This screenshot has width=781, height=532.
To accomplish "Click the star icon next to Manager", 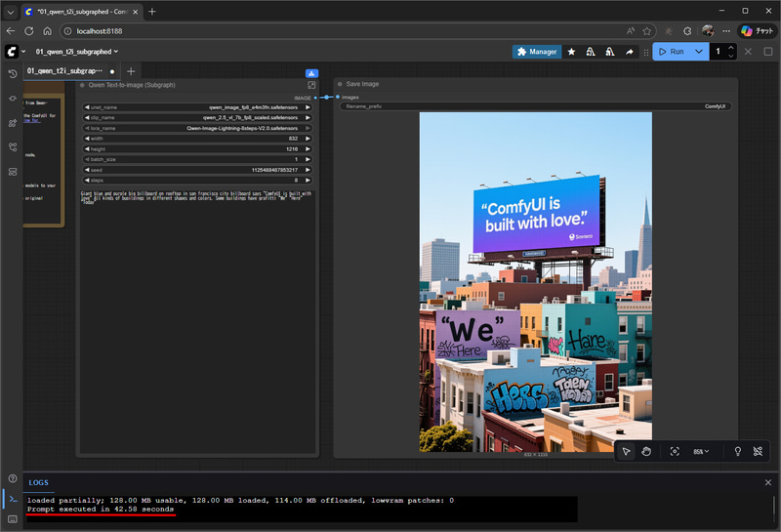I will [571, 52].
